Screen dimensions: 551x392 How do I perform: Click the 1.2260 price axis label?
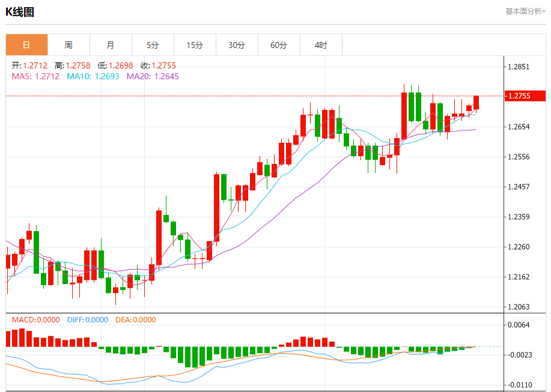(519, 247)
